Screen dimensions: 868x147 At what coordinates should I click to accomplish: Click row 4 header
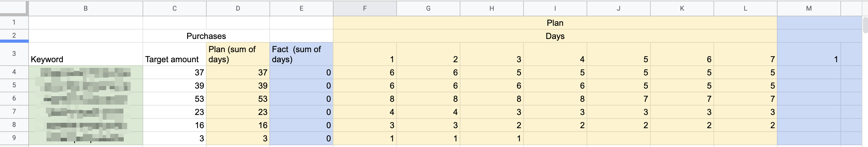[x=14, y=72]
